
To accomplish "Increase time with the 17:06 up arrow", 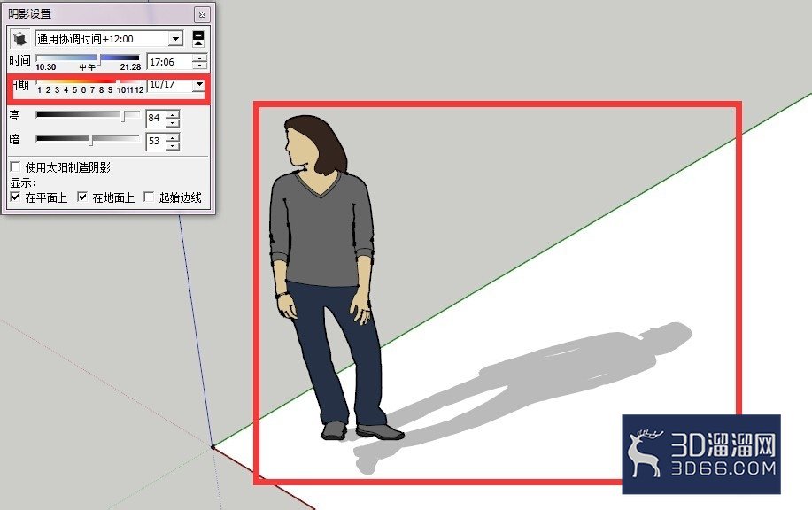I will (x=199, y=58).
